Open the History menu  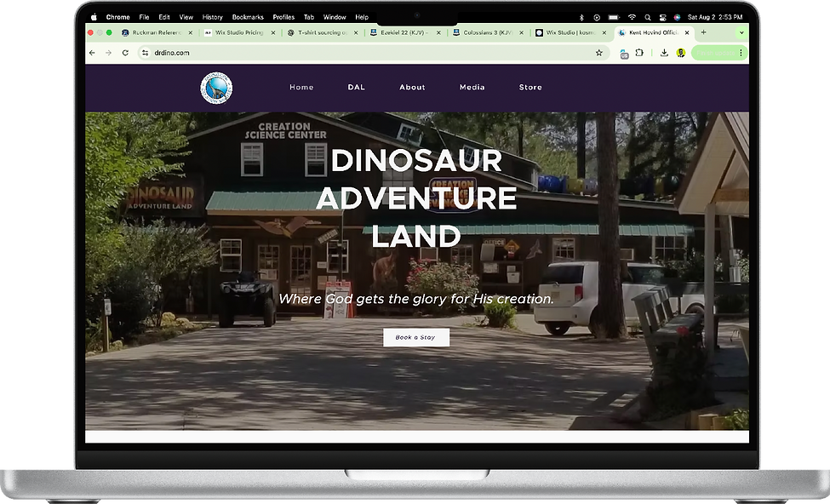pos(212,17)
